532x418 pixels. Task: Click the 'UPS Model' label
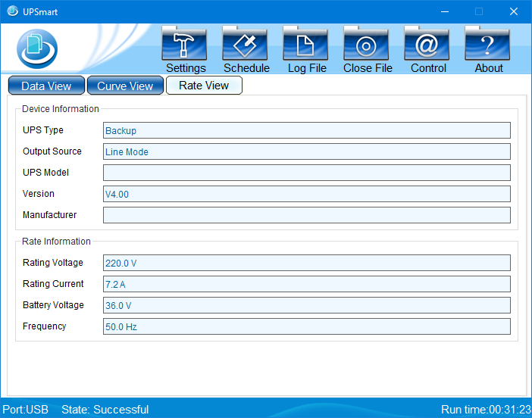point(45,173)
